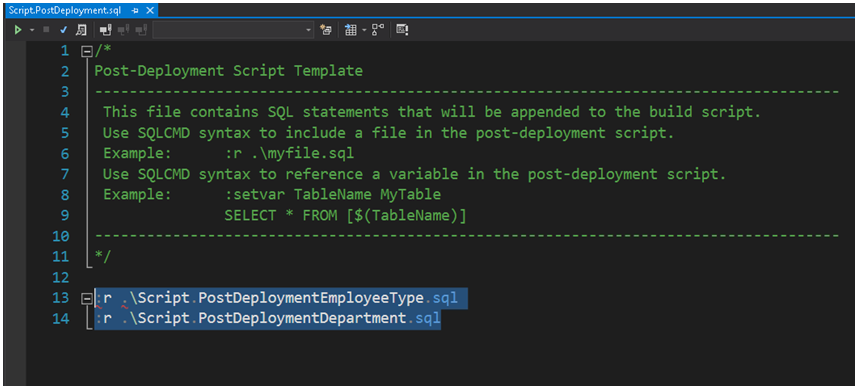Click the Results as Grid icon
The height and width of the screenshot is (390, 859).
pos(351,30)
